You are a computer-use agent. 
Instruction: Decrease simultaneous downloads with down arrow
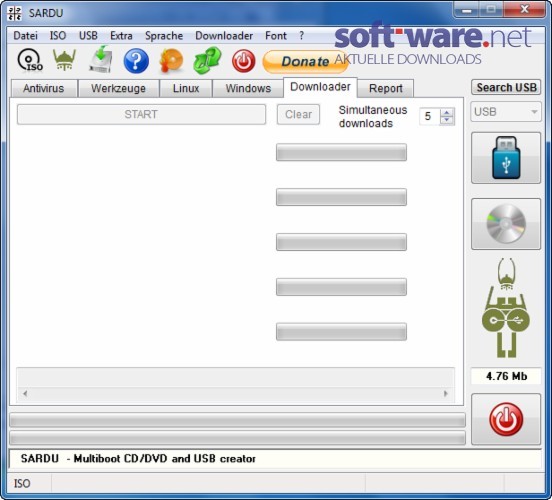tap(447, 120)
